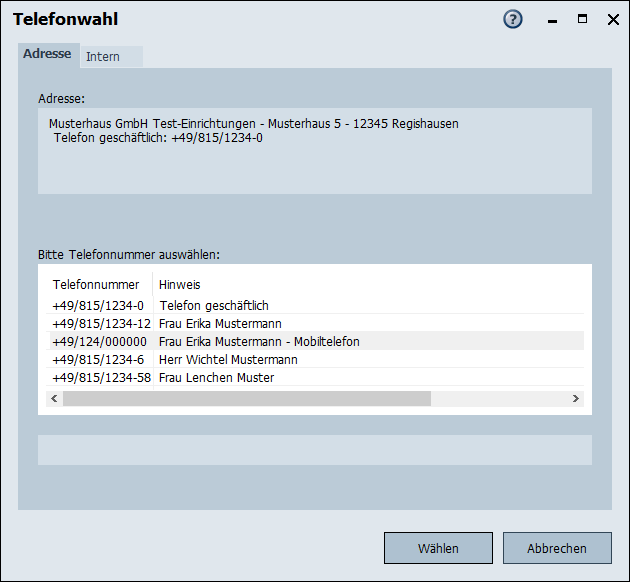
Task: Select the Telefon geschäftlich row
Action: 213,306
